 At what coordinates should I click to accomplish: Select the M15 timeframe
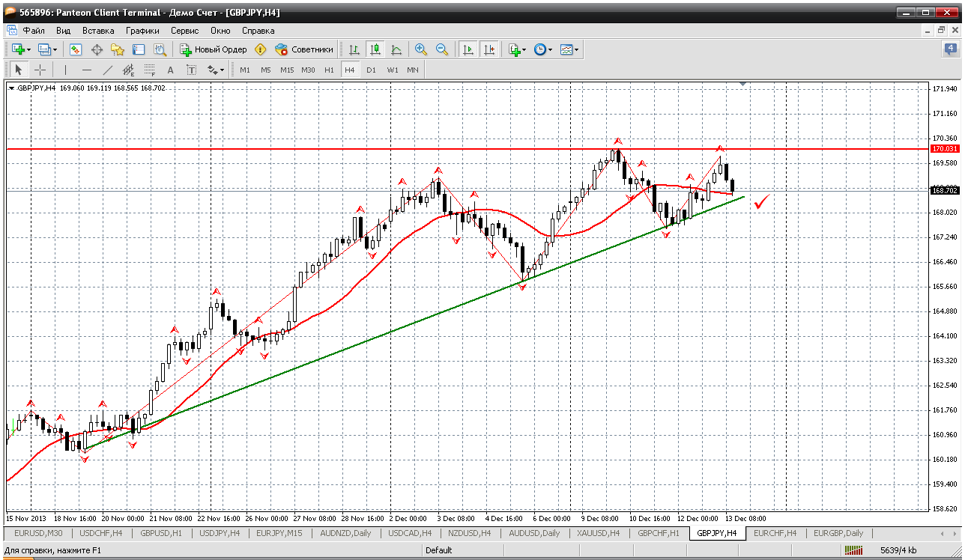click(287, 70)
